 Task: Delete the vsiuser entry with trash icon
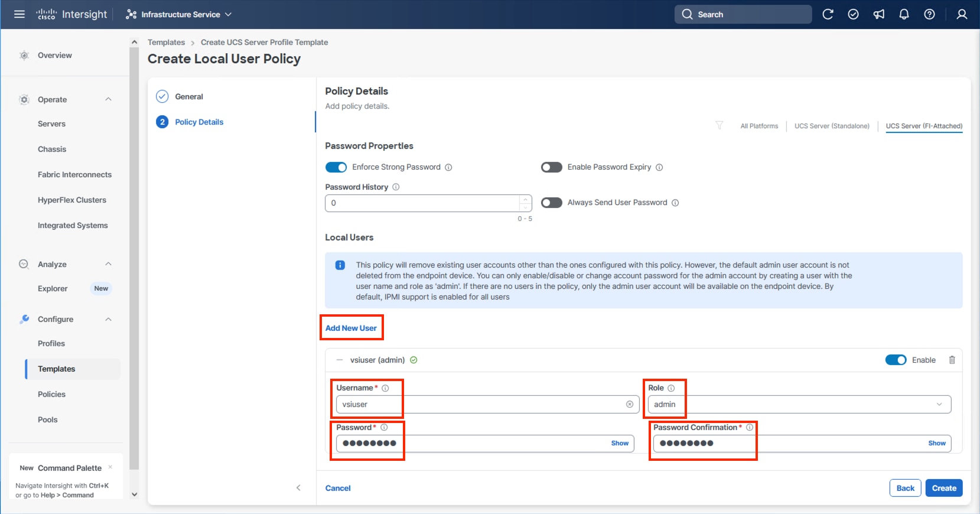952,360
